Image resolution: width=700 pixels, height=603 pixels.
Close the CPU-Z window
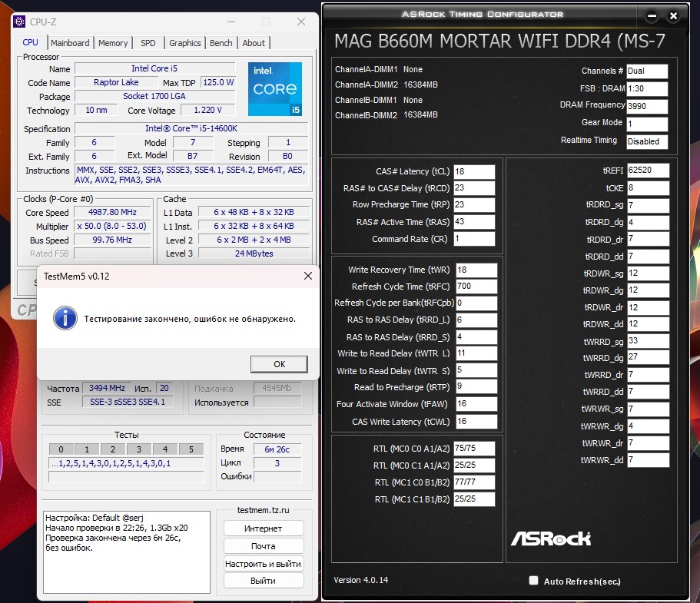pyautogui.click(x=301, y=22)
